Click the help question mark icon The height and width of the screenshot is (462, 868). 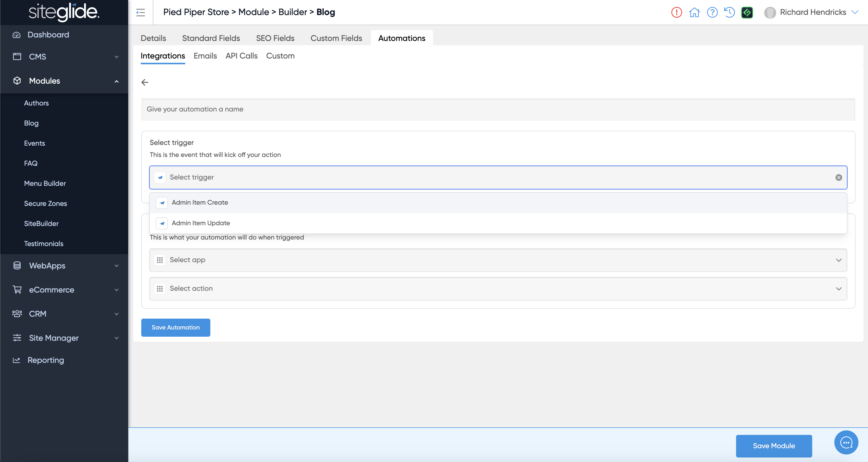pyautogui.click(x=712, y=13)
